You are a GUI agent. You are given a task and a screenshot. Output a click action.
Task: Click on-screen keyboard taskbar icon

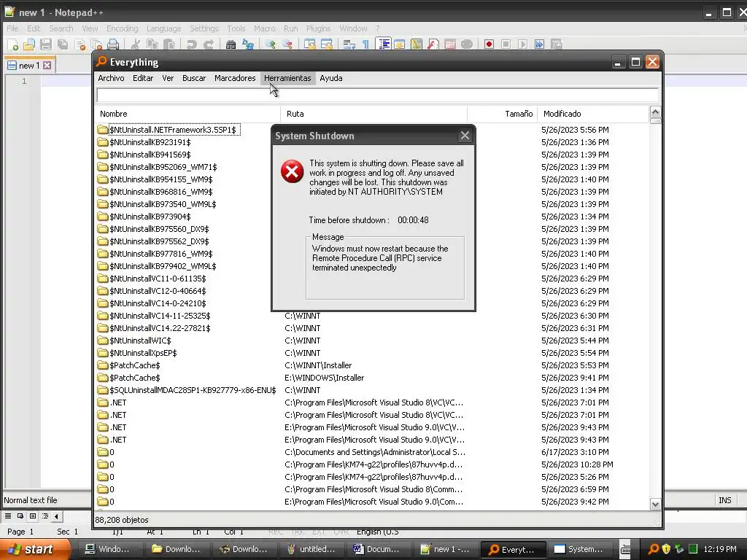tap(625, 549)
